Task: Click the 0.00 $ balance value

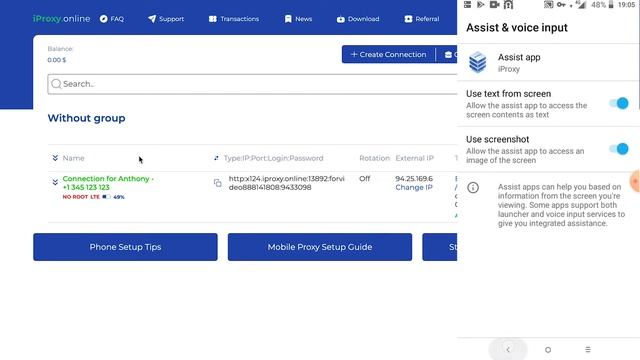Action: (x=57, y=60)
